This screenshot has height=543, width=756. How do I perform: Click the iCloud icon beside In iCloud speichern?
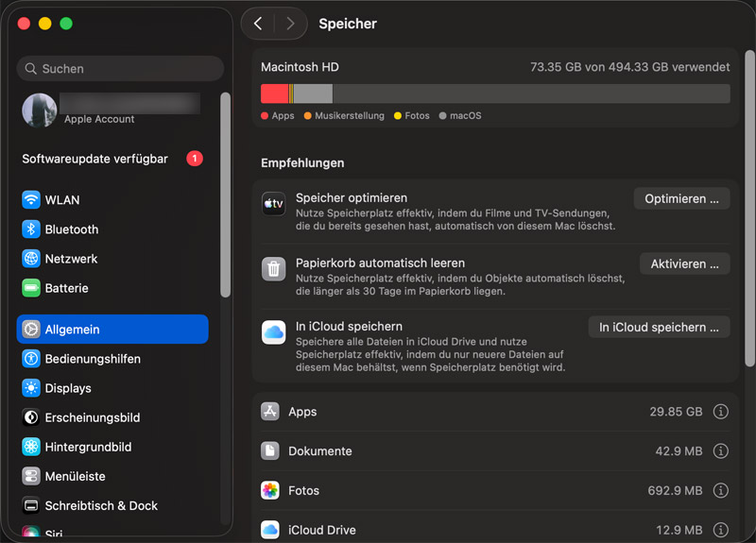click(273, 332)
